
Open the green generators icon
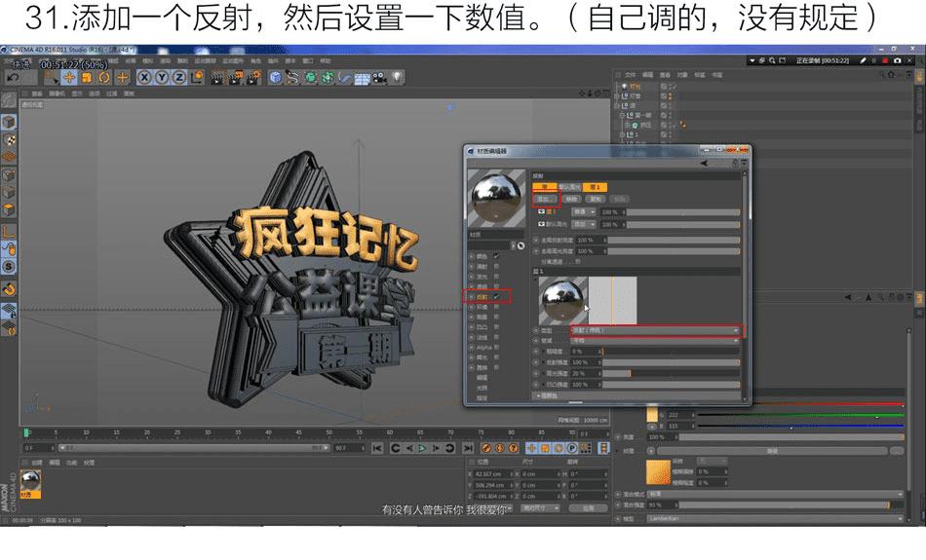(x=310, y=77)
